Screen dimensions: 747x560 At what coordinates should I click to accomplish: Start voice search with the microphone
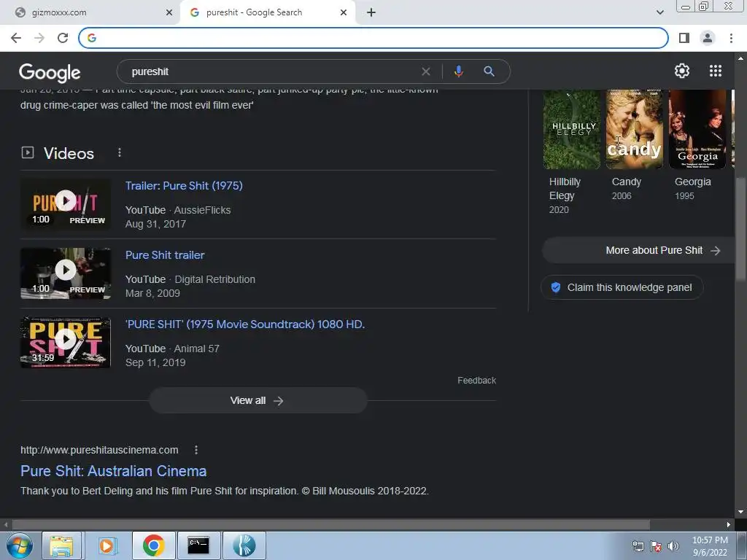tap(458, 71)
